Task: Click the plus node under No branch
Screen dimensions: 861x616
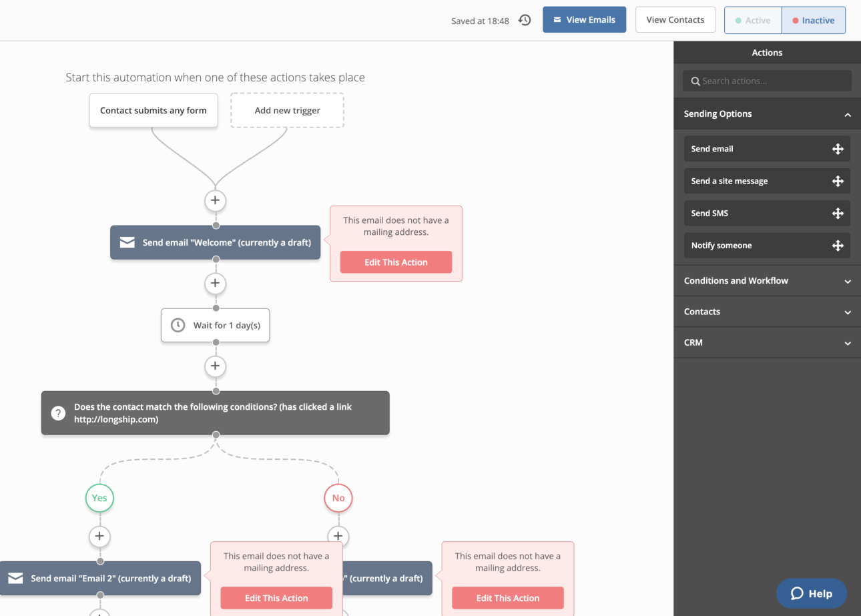Action: point(338,536)
